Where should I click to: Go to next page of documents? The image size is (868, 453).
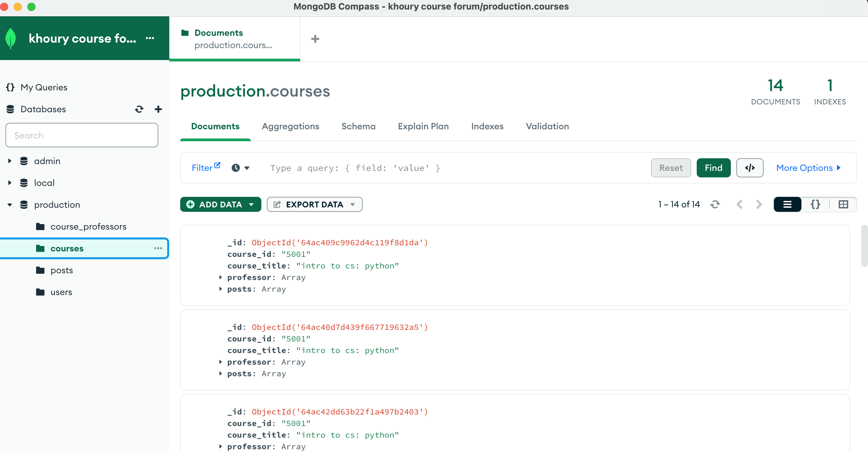pyautogui.click(x=759, y=204)
